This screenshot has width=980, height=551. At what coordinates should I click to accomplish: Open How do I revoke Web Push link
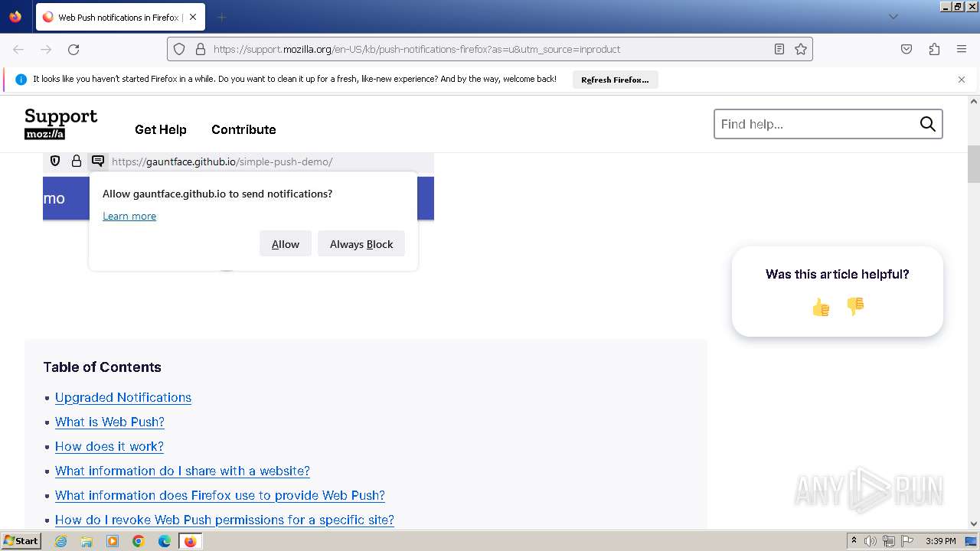click(224, 520)
